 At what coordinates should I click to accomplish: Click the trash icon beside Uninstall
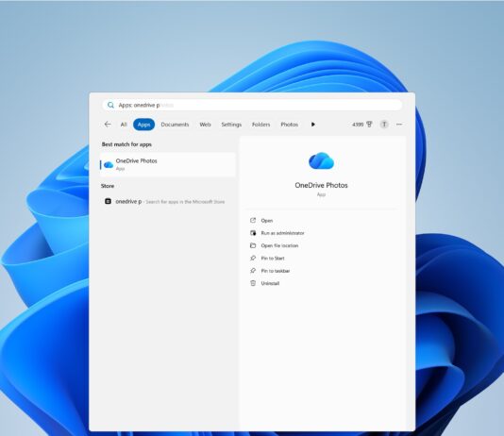(253, 283)
